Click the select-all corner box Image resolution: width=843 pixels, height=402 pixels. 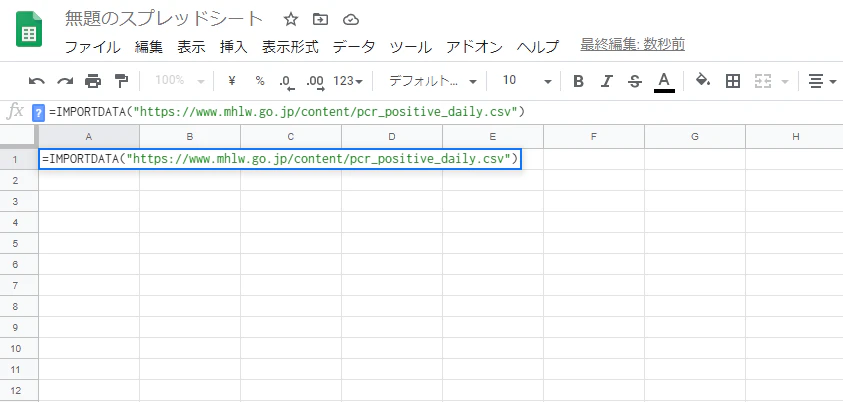(19, 137)
